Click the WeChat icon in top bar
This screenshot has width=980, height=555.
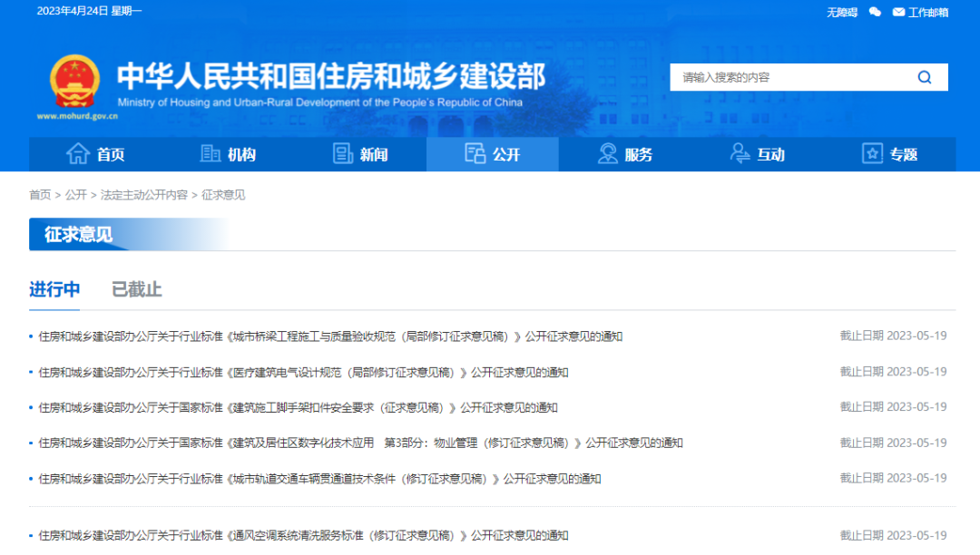click(875, 12)
